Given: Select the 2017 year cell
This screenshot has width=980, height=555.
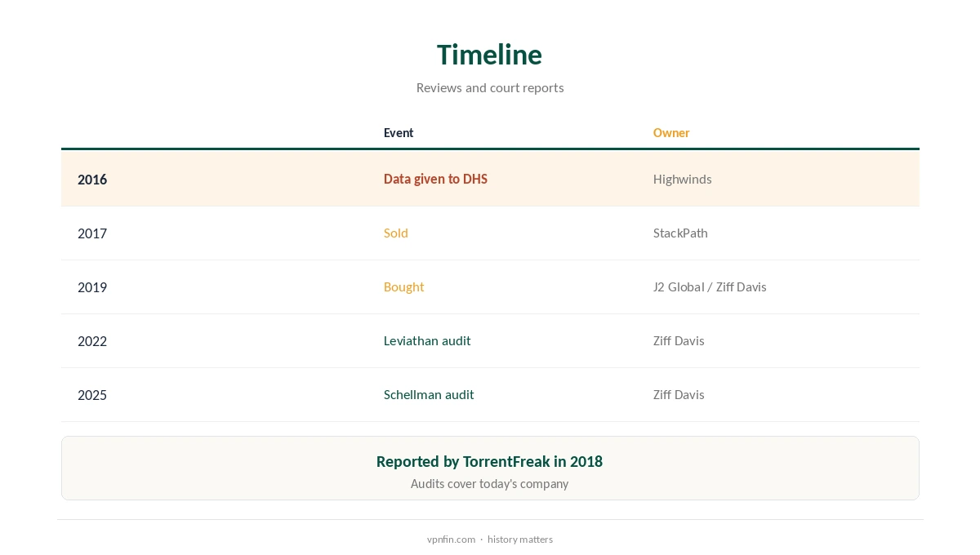Looking at the screenshot, I should [x=92, y=233].
